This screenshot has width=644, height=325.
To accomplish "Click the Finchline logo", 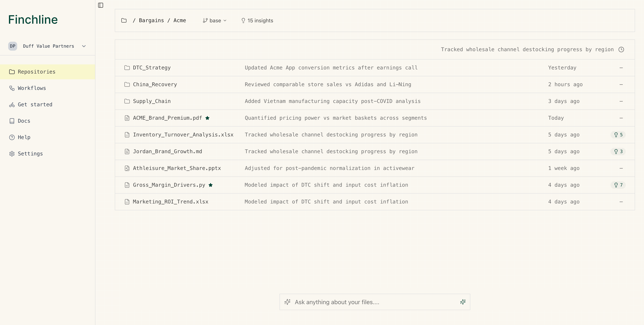I will (x=33, y=20).
